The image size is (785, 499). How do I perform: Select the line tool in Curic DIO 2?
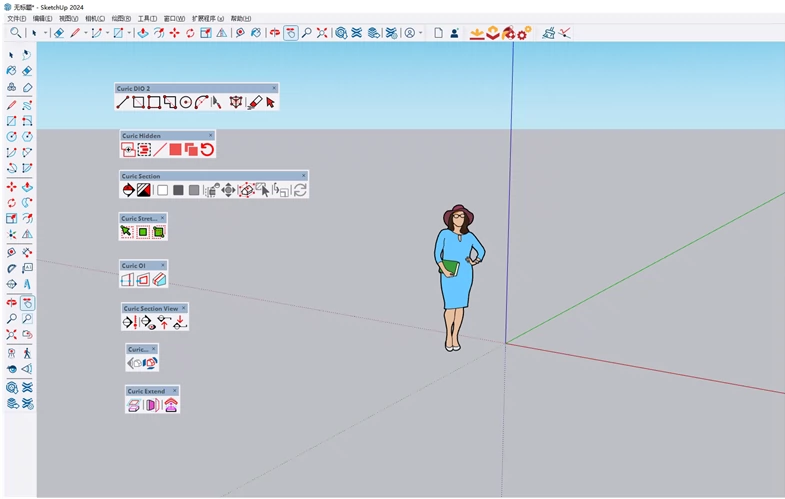click(123, 102)
